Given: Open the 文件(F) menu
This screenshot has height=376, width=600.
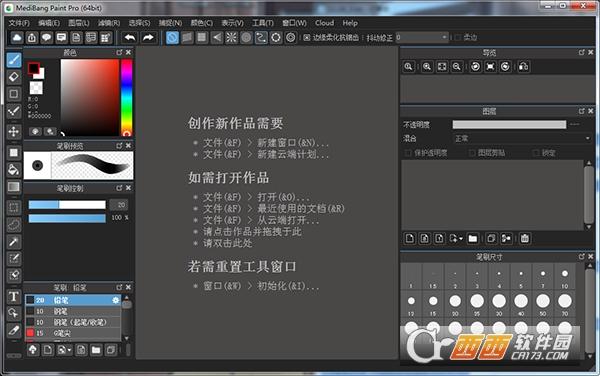Looking at the screenshot, I should tap(19, 23).
